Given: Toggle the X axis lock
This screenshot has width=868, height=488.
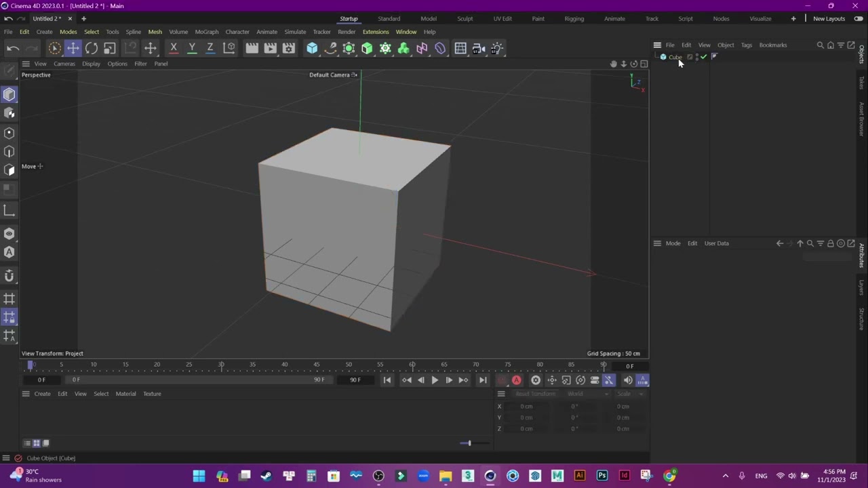Looking at the screenshot, I should pos(174,48).
